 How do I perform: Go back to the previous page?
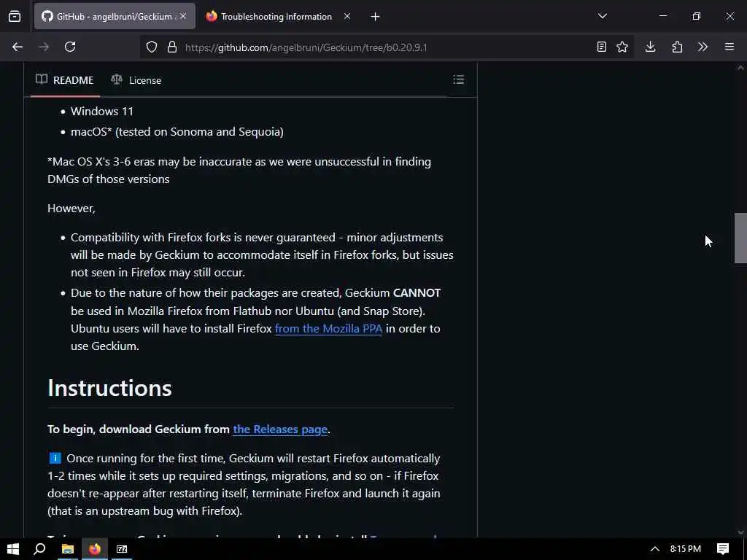[18, 47]
